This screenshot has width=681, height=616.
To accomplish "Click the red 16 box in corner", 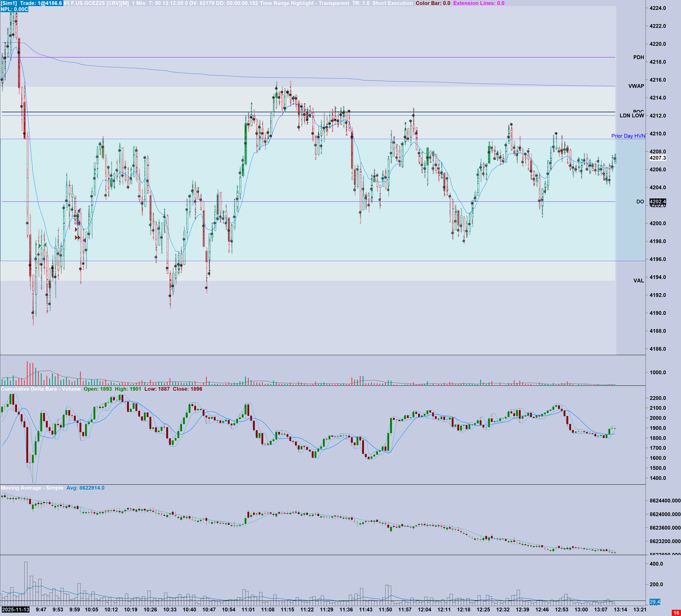I will tap(676, 613).
